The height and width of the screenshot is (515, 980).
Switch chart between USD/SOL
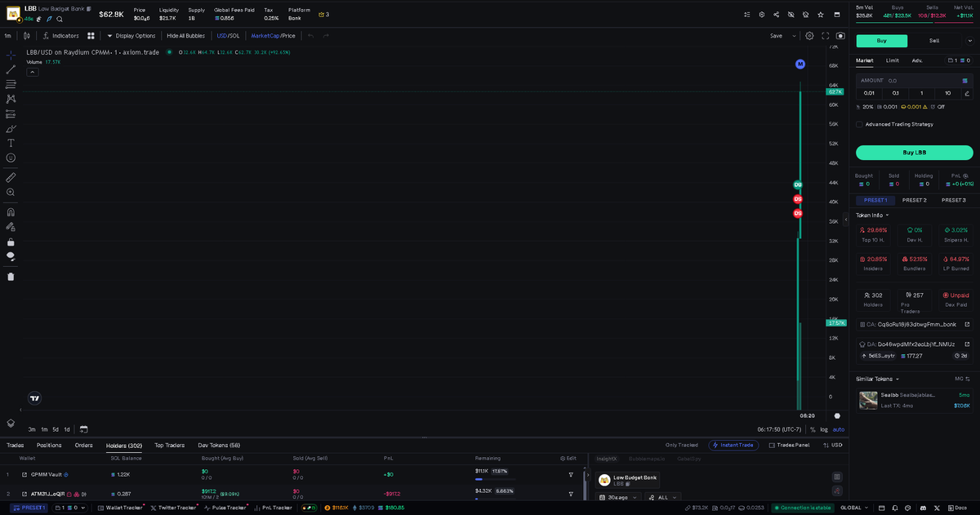(x=228, y=36)
